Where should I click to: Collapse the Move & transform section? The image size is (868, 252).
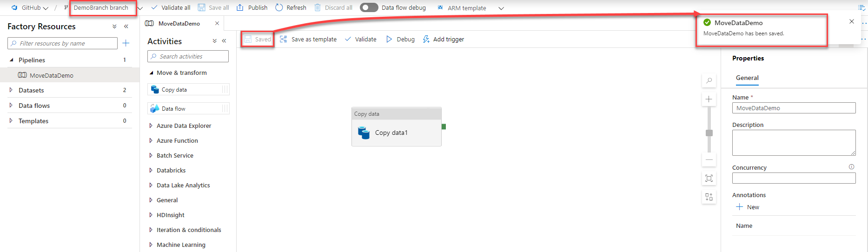151,73
